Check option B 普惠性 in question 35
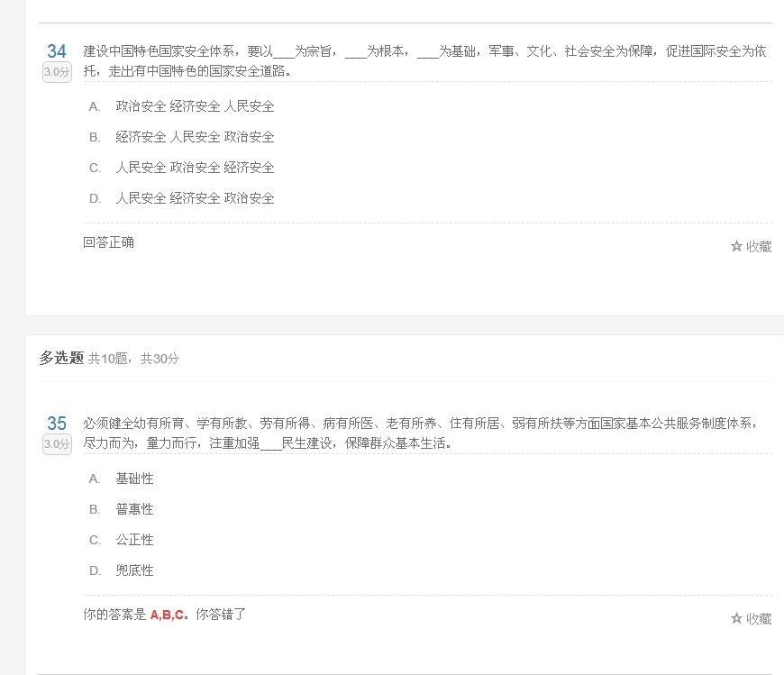This screenshot has height=675, width=784. [x=121, y=509]
